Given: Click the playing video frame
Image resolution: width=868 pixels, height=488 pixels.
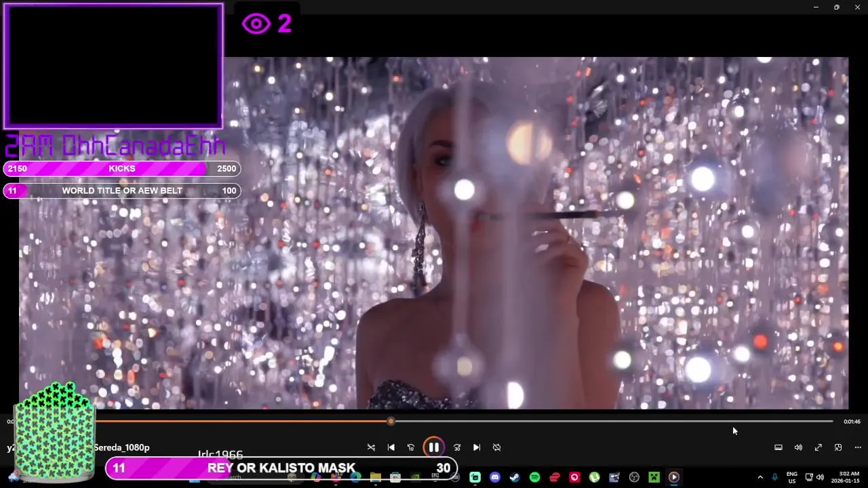Looking at the screenshot, I should (434, 232).
